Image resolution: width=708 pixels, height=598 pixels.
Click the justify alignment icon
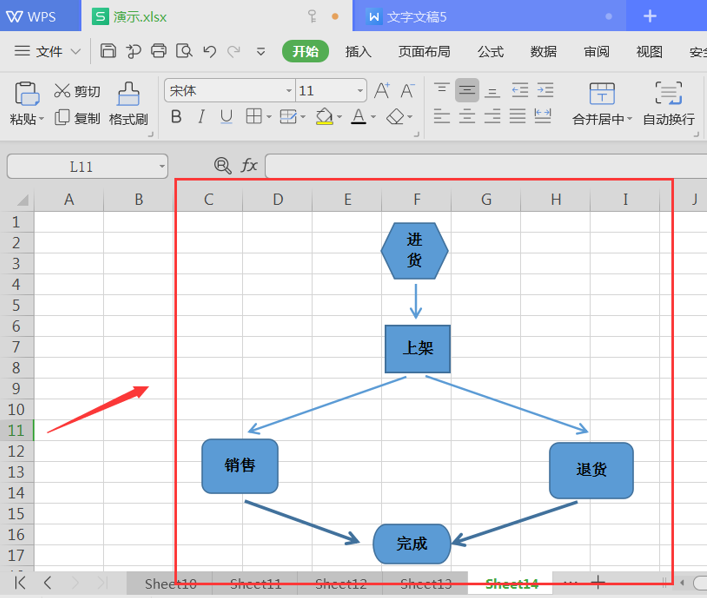coord(517,117)
